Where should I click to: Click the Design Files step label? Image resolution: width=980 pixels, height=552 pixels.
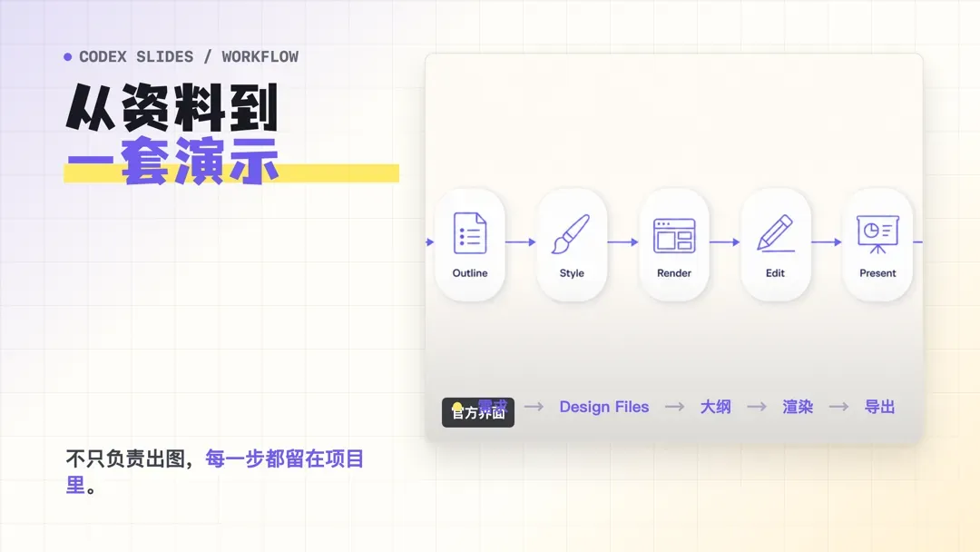604,407
